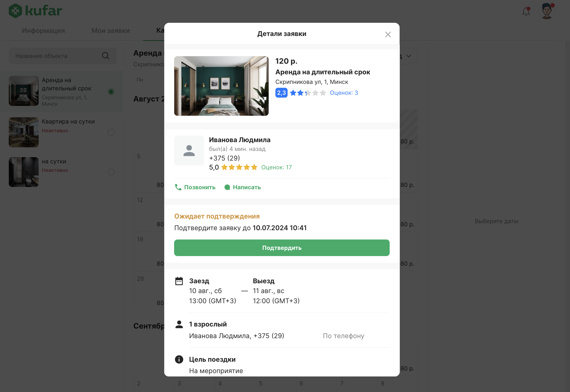Expand the dropdown chevron behind the dialog
Screen dimensions: 570x392
click(x=409, y=56)
